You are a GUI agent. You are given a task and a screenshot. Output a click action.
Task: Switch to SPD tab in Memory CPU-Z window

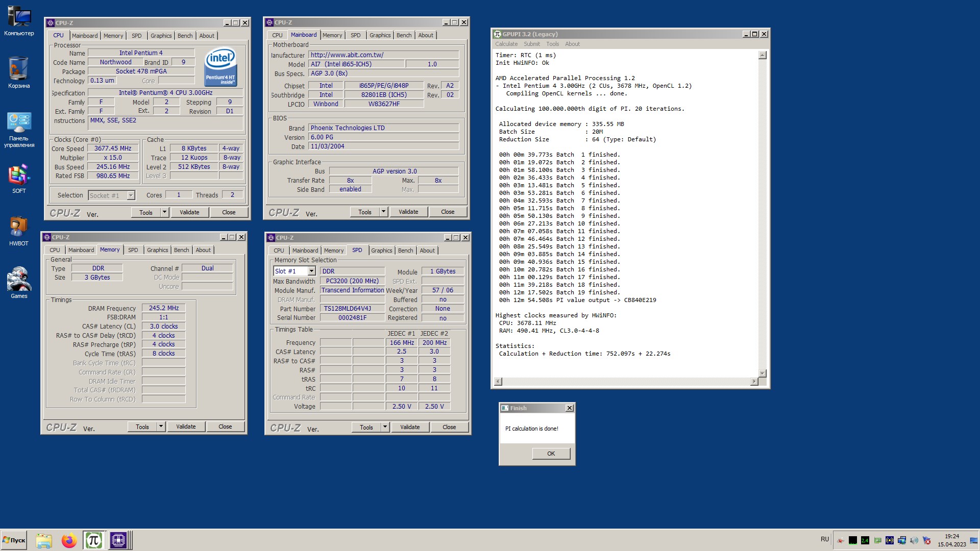point(133,250)
